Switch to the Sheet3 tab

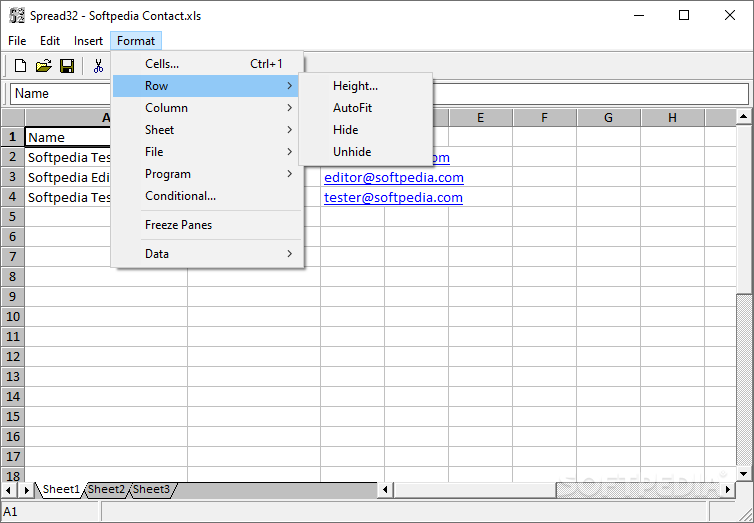tap(151, 489)
